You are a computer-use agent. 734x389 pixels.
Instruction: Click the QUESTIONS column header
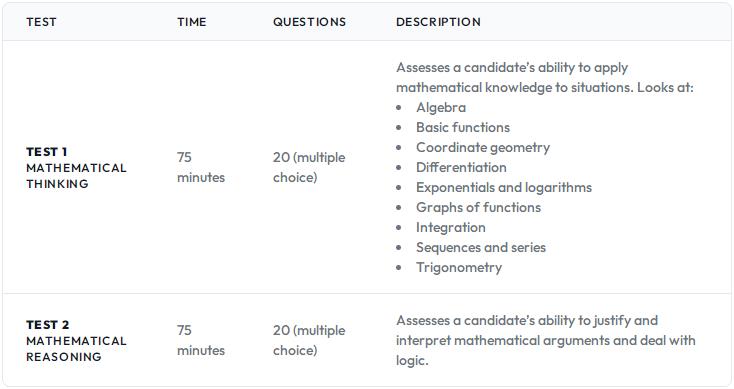coord(309,22)
